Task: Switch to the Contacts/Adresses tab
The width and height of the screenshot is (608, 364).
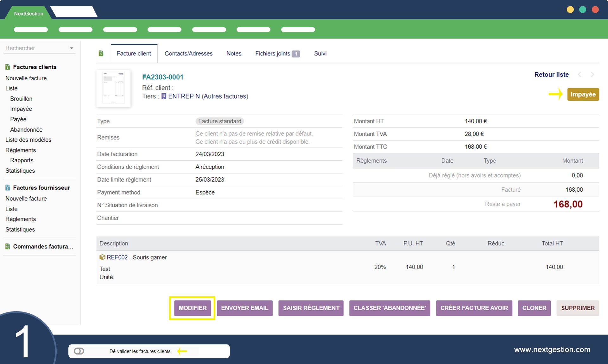Action: click(x=188, y=53)
